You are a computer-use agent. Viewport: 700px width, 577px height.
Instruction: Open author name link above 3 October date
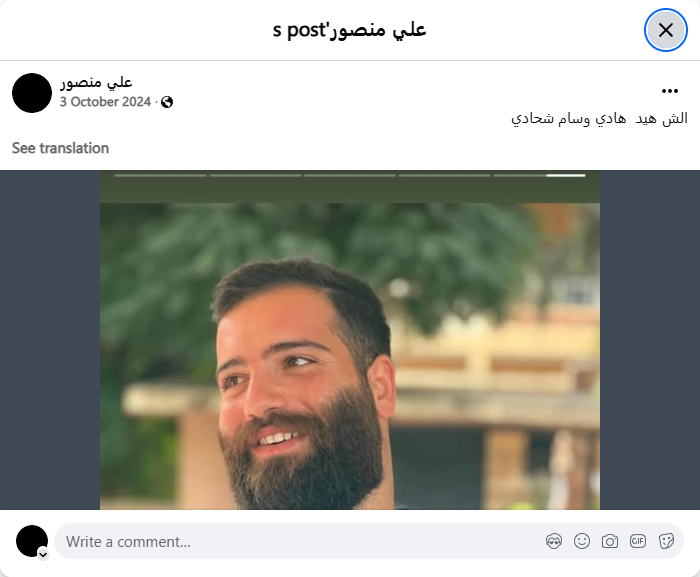pyautogui.click(x=96, y=82)
